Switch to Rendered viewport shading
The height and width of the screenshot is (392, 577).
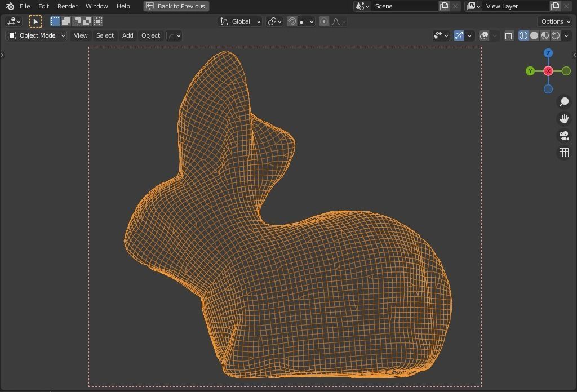pyautogui.click(x=556, y=35)
